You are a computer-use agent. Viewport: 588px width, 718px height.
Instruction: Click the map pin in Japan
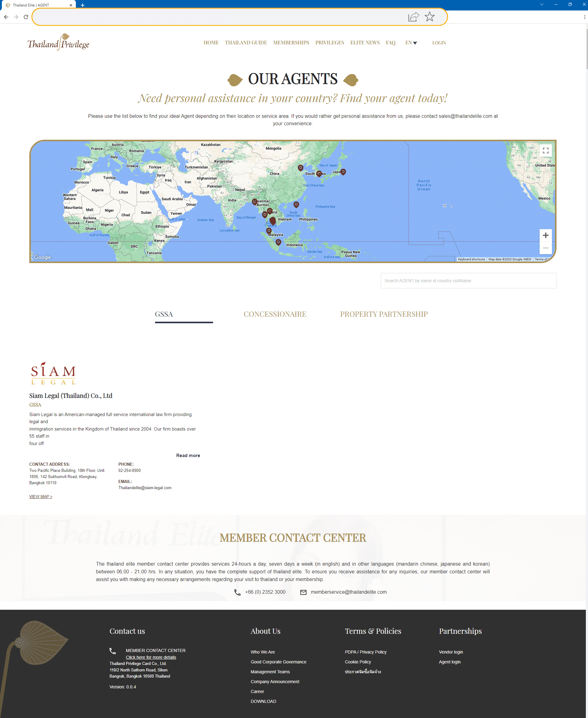343,172
